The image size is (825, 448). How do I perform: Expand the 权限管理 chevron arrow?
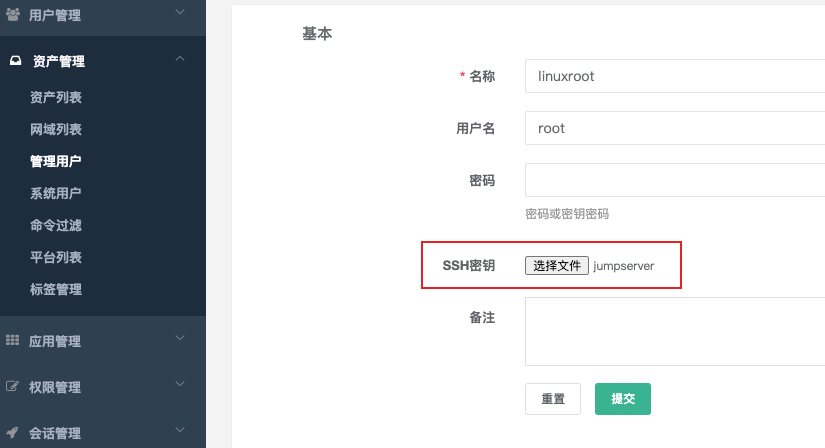[x=180, y=384]
